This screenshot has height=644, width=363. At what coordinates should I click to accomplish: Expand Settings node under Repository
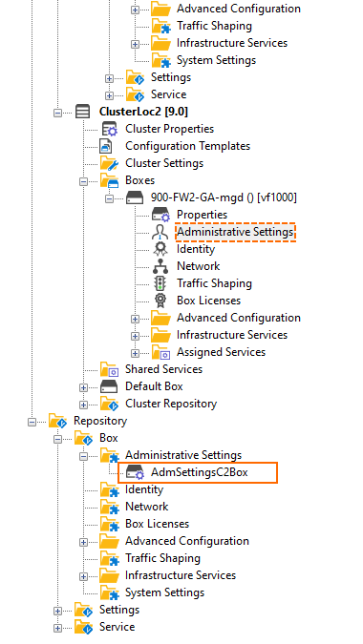[x=58, y=611]
